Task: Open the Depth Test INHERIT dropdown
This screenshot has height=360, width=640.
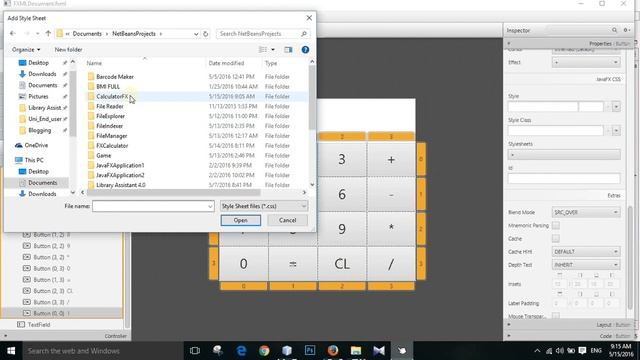Action: [x=586, y=265]
